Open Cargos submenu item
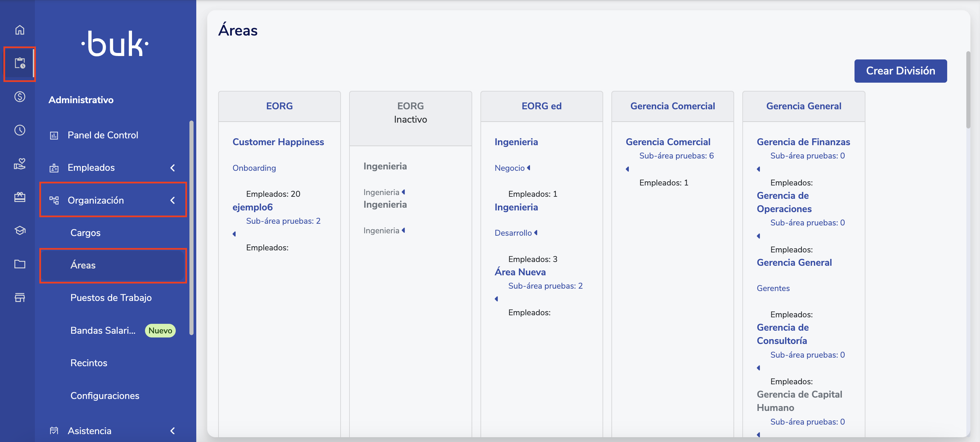 [x=85, y=233]
